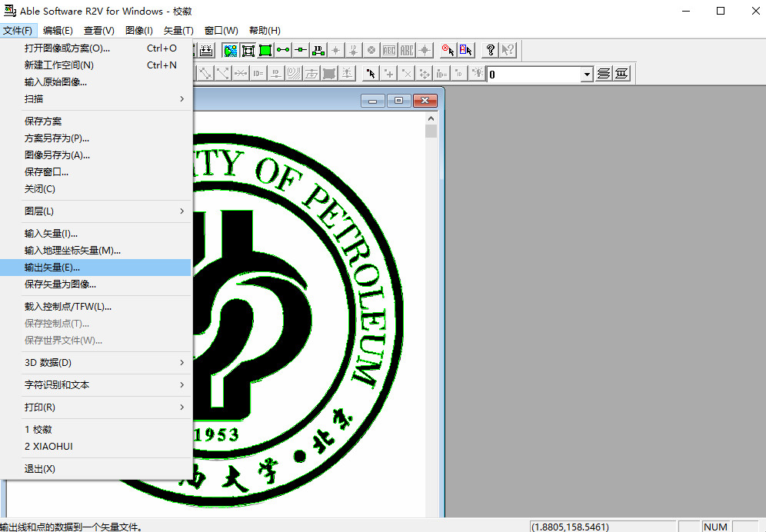This screenshot has width=766, height=532.
Task: Choose 关闭(C) in File menu
Action: (96, 188)
